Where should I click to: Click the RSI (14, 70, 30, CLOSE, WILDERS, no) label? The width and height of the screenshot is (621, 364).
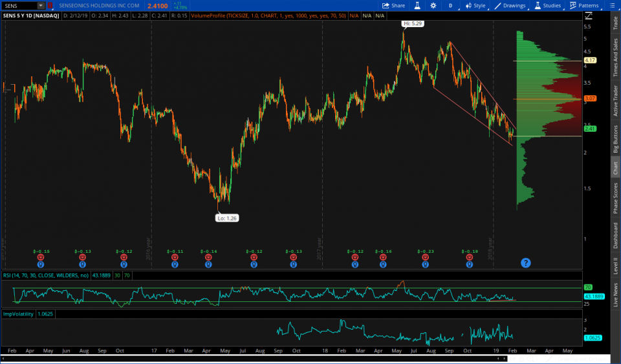[45, 275]
